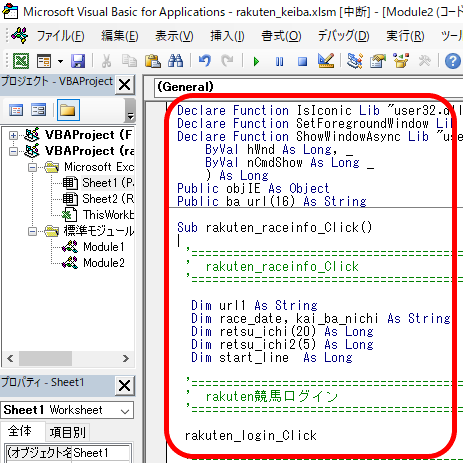463x463 pixels.
Task: Click View Code icon in Project panel
Action: 16,110
